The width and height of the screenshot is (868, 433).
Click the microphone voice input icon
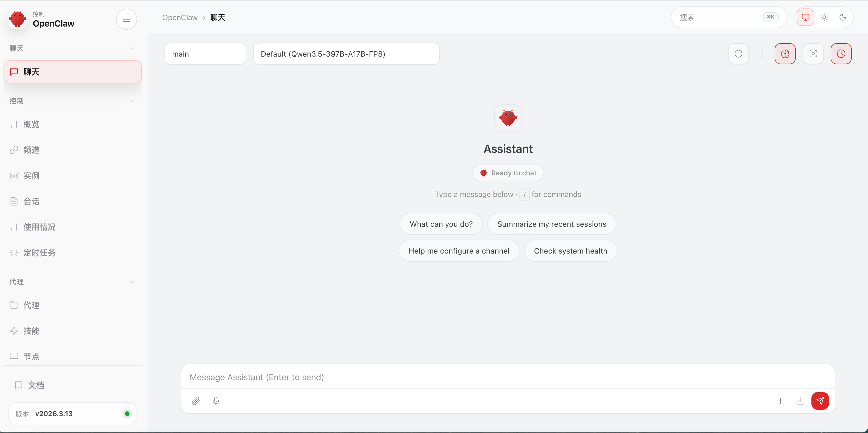coord(216,401)
